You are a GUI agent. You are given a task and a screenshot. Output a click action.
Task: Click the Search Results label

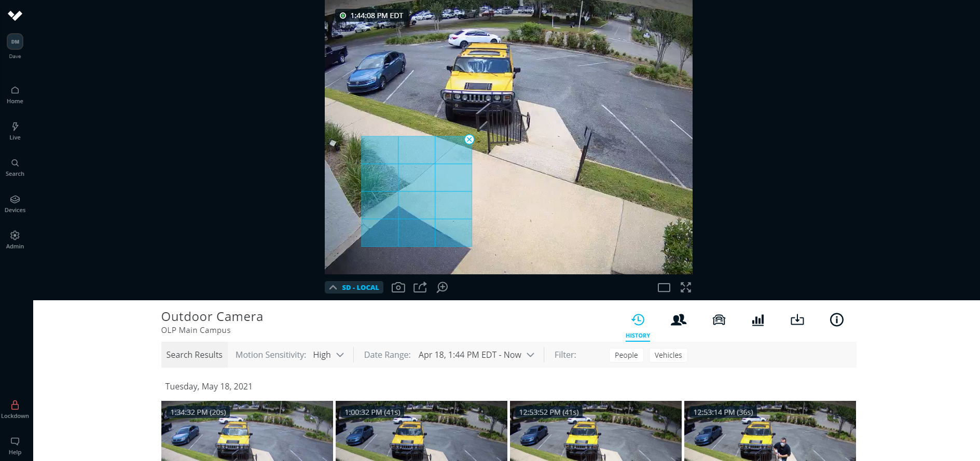click(194, 355)
